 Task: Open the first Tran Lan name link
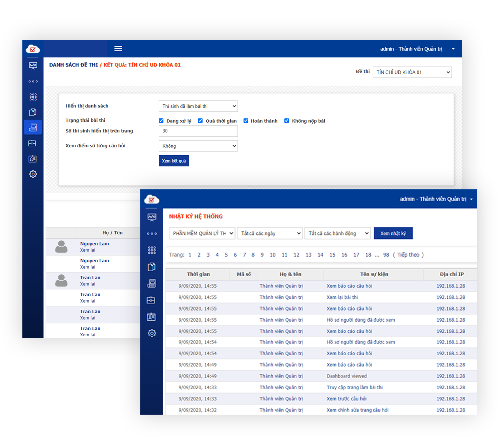coord(90,277)
